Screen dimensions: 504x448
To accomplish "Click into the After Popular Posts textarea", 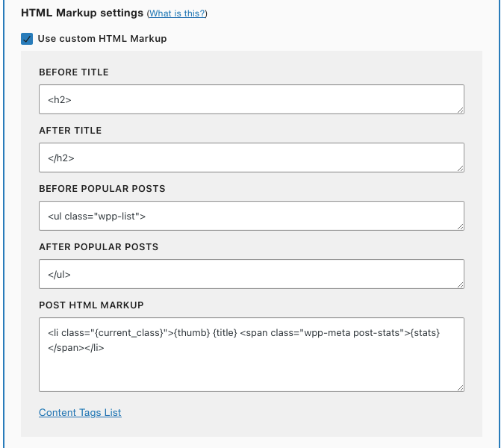I will click(x=252, y=274).
